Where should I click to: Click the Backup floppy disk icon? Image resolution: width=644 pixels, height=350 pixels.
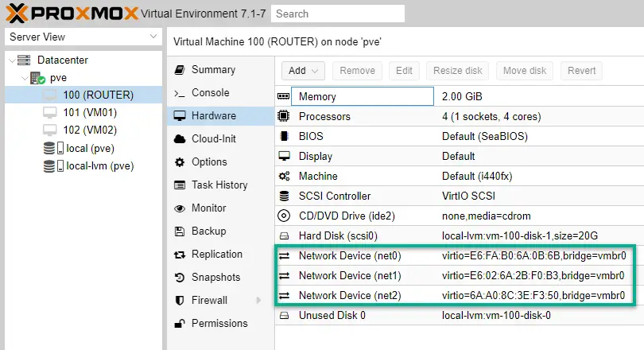click(x=180, y=231)
